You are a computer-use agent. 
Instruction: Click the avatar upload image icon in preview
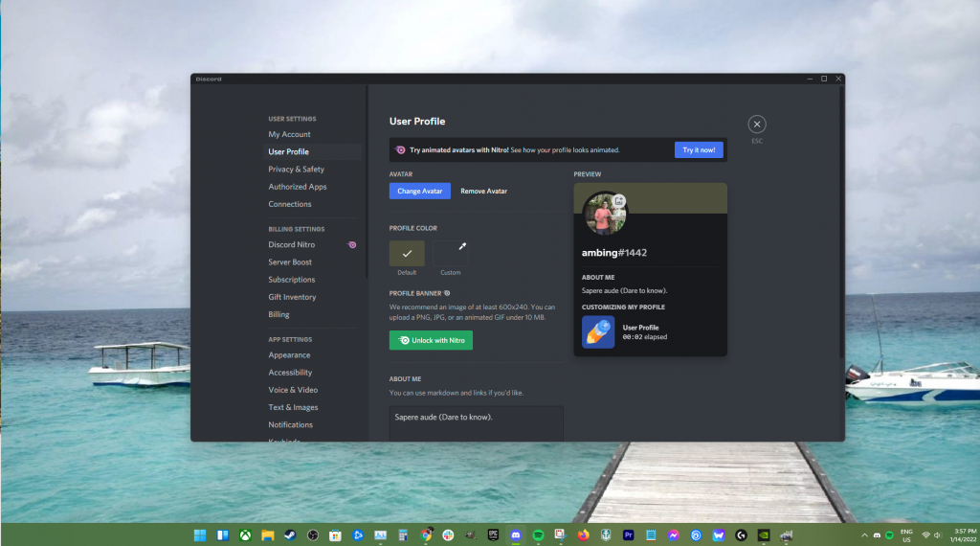click(619, 201)
